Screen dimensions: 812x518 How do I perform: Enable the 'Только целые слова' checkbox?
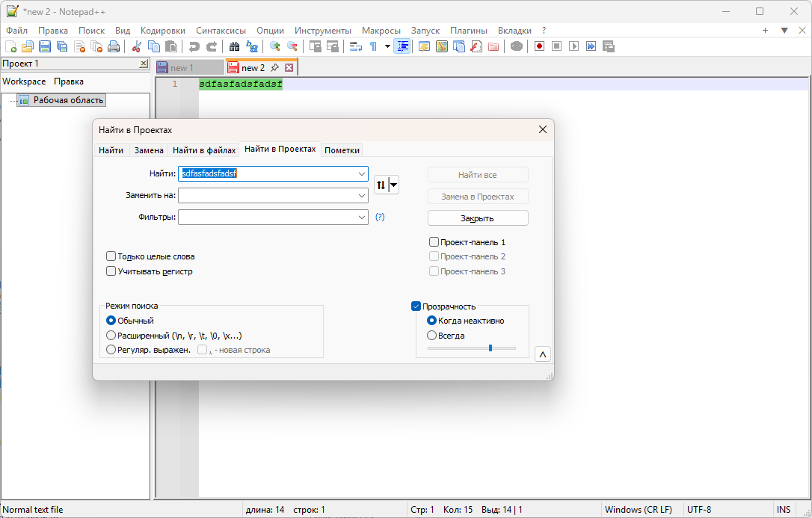[x=111, y=256]
